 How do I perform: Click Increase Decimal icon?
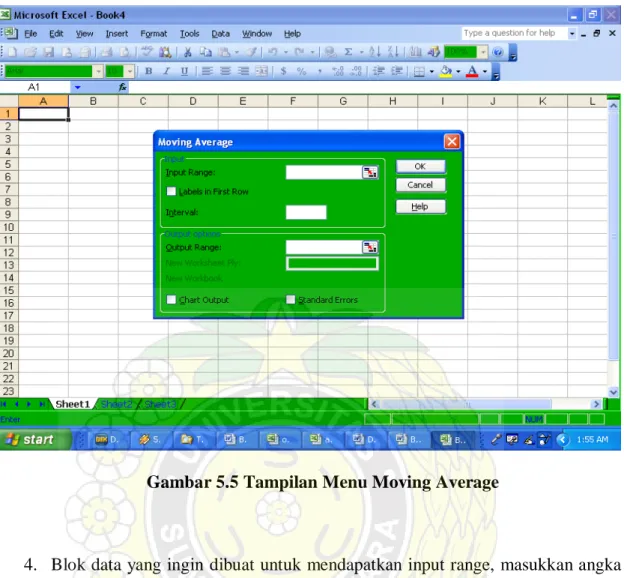tap(338, 71)
